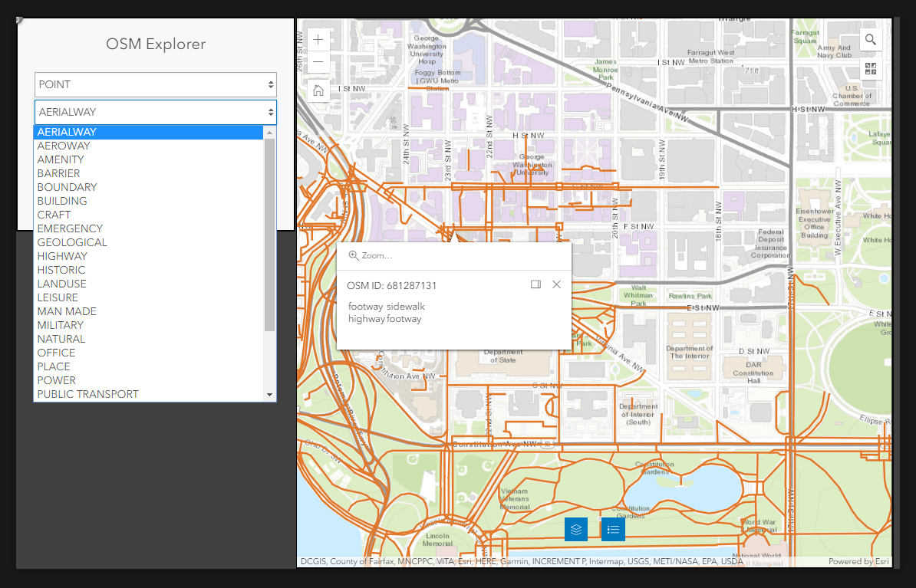The height and width of the screenshot is (588, 916).
Task: Open the map search magnifier
Action: [871, 40]
